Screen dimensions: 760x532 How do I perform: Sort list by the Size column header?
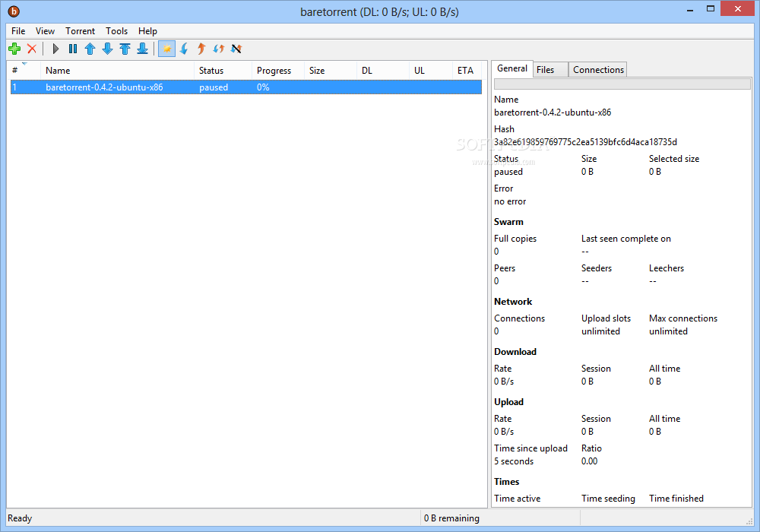coord(331,70)
